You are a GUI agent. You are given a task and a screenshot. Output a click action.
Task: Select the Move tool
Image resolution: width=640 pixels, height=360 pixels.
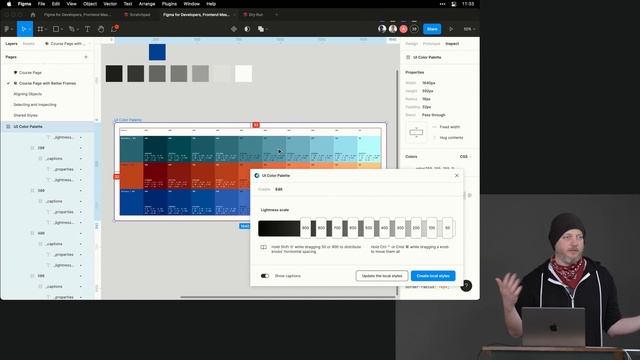[24, 29]
